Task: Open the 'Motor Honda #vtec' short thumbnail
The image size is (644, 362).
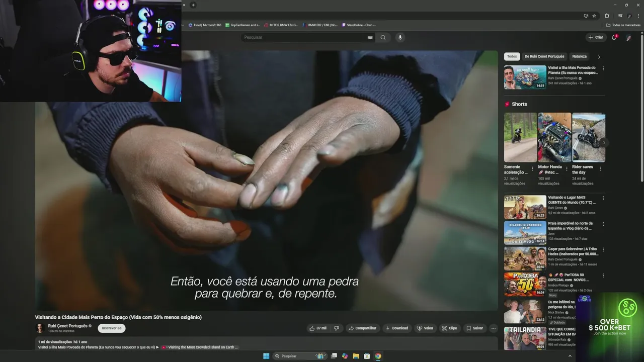Action: pyautogui.click(x=554, y=137)
